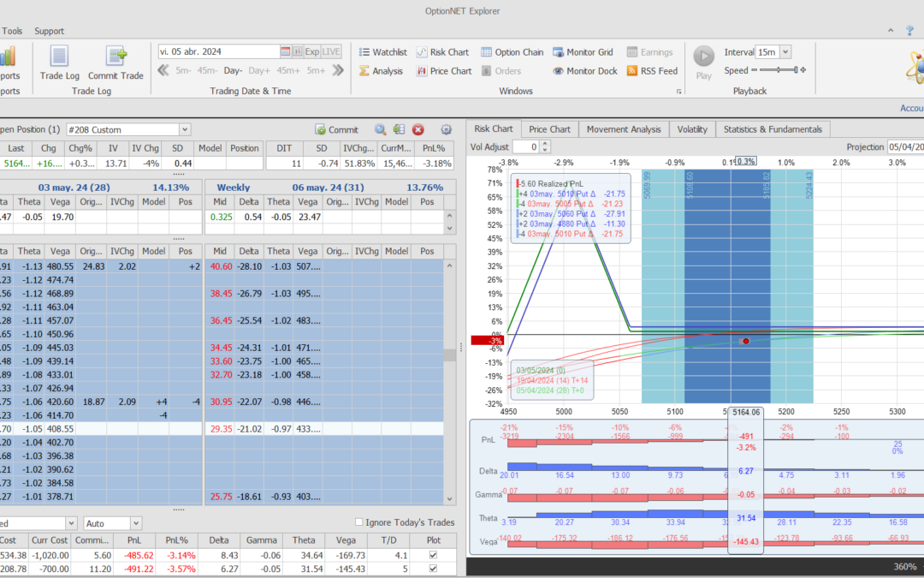Screen dimensions: 924x578
Task: Click the Commit button in position toolbar
Action: (x=337, y=129)
